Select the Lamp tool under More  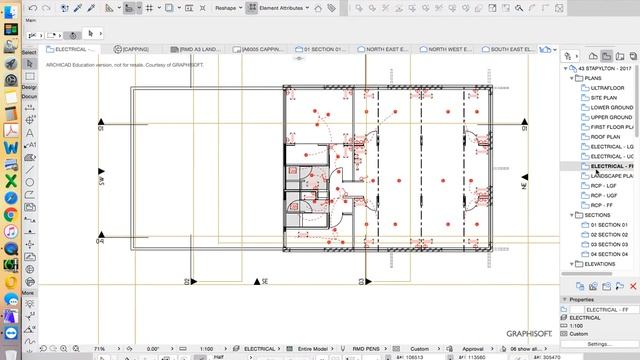click(x=29, y=304)
